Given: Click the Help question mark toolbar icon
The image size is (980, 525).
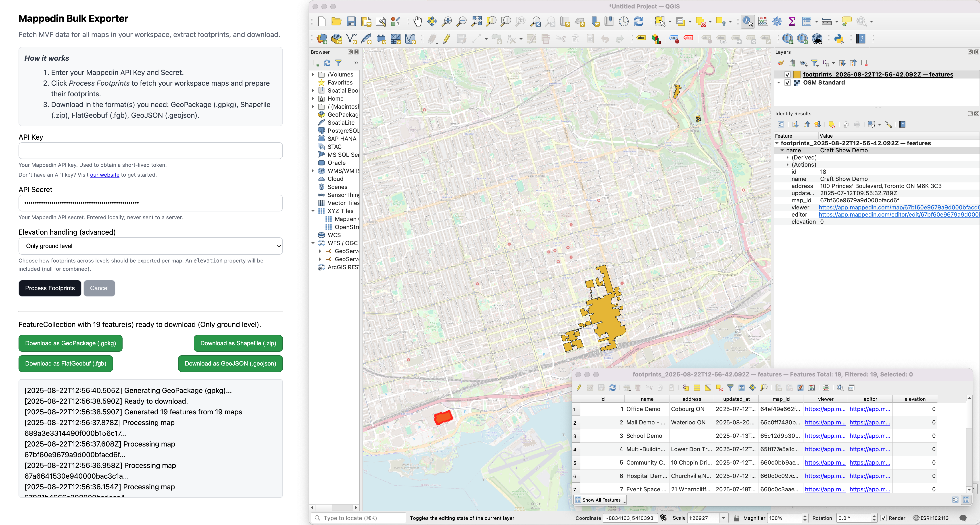Looking at the screenshot, I should tap(861, 39).
